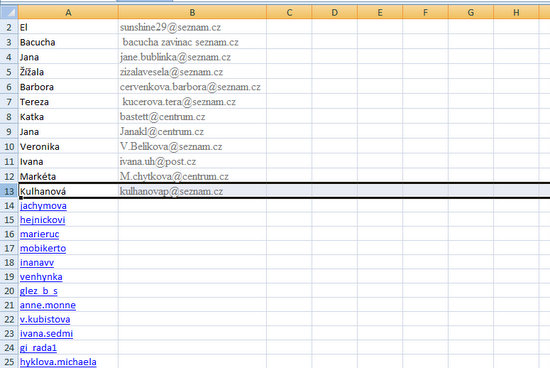Image resolution: width=550 pixels, height=368 pixels.
Task: Open the venhynka hyperlink
Action: click(41, 276)
